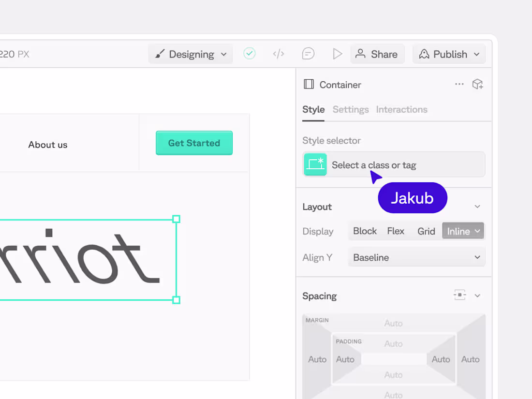Set display to Block
Screen dimensions: 532x399
(365, 231)
